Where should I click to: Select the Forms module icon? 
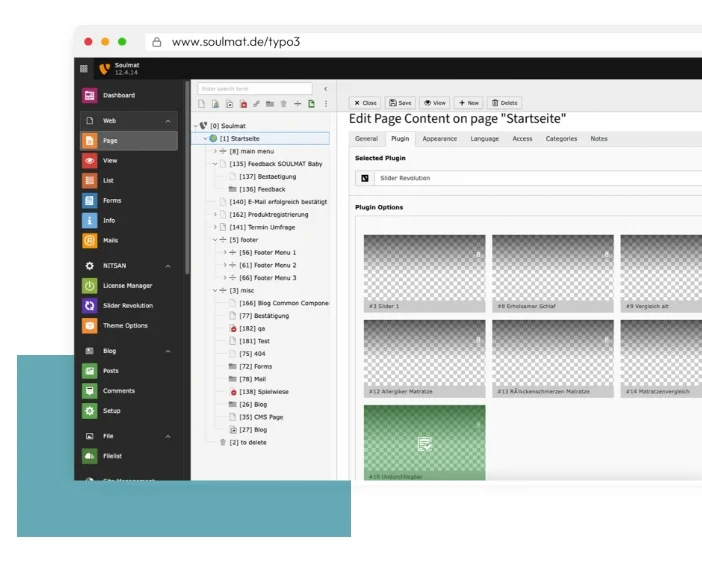[x=90, y=200]
